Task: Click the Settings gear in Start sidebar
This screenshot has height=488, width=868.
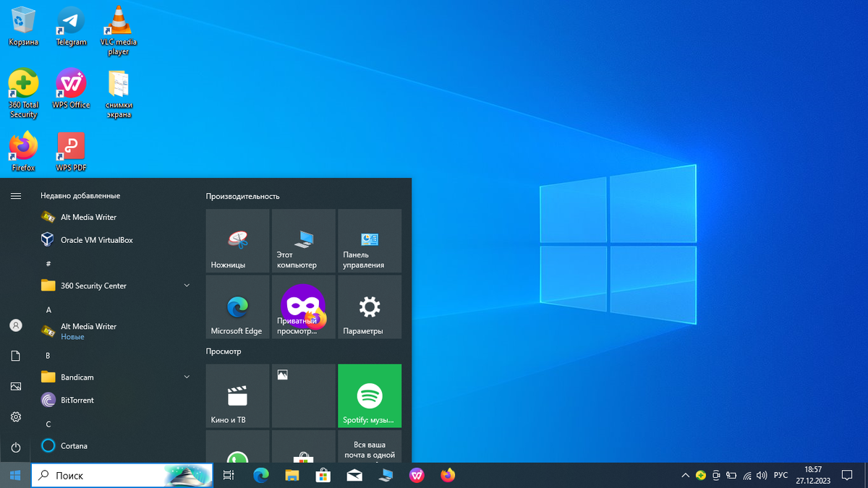Action: tap(15, 416)
